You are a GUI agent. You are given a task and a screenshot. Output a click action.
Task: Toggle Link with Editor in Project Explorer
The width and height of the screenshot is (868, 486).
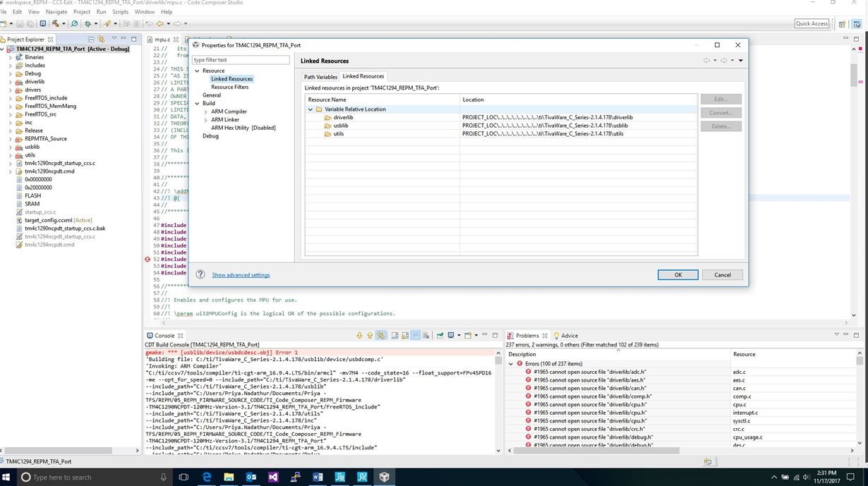tap(101, 40)
